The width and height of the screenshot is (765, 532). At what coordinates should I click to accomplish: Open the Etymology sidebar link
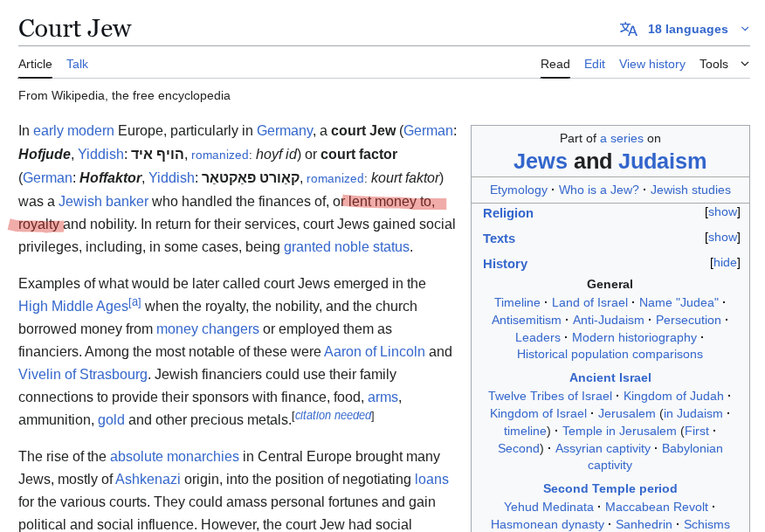point(519,190)
